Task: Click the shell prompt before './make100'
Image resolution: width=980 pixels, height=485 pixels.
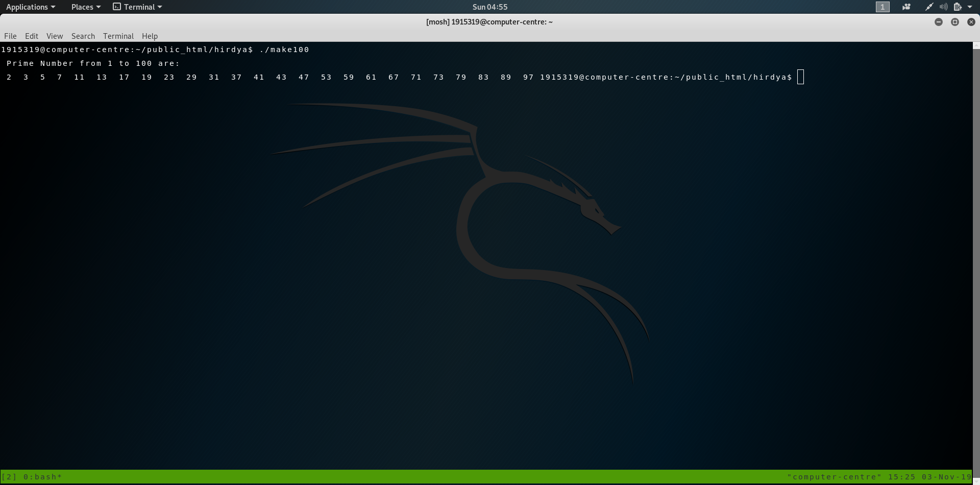Action: pos(127,50)
